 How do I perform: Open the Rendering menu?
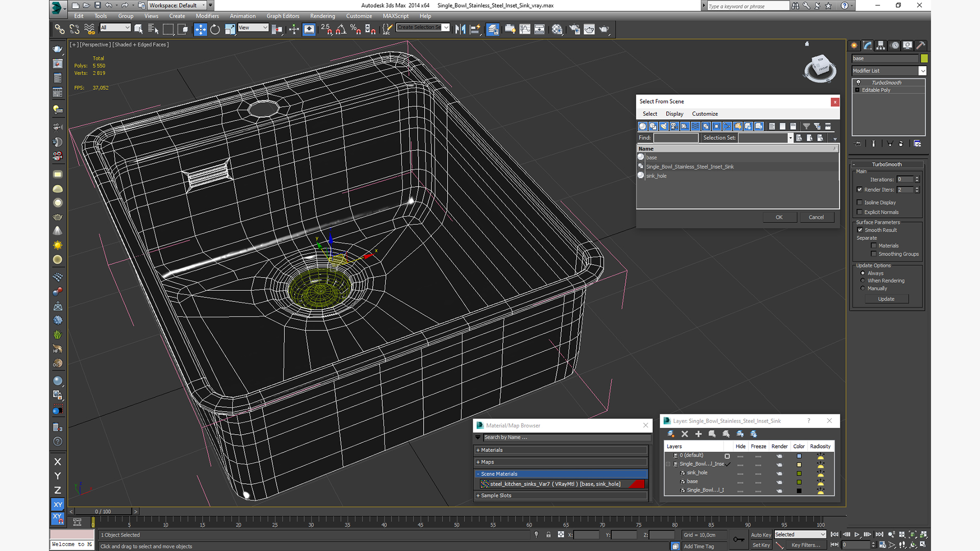click(323, 16)
